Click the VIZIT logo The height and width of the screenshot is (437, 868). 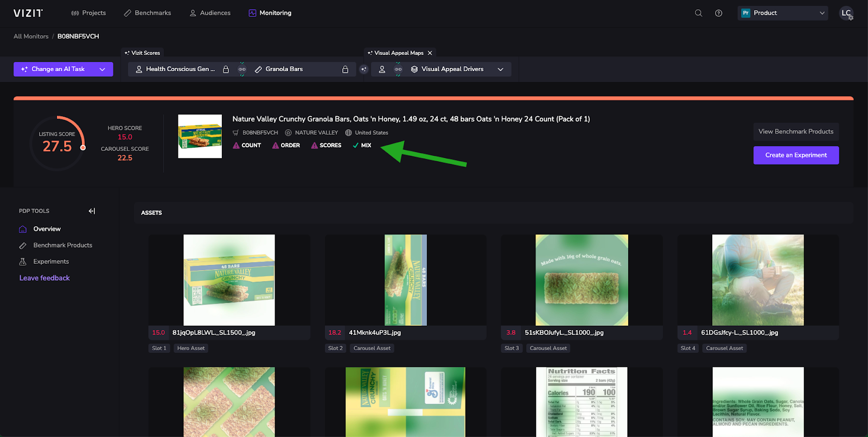28,13
